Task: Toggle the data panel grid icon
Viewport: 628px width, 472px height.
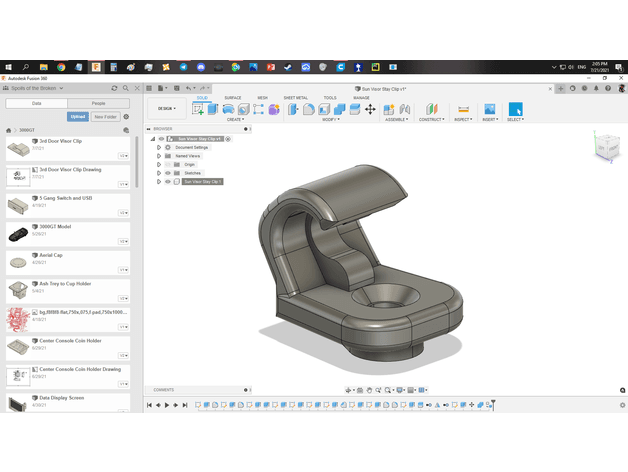Action: [149, 88]
